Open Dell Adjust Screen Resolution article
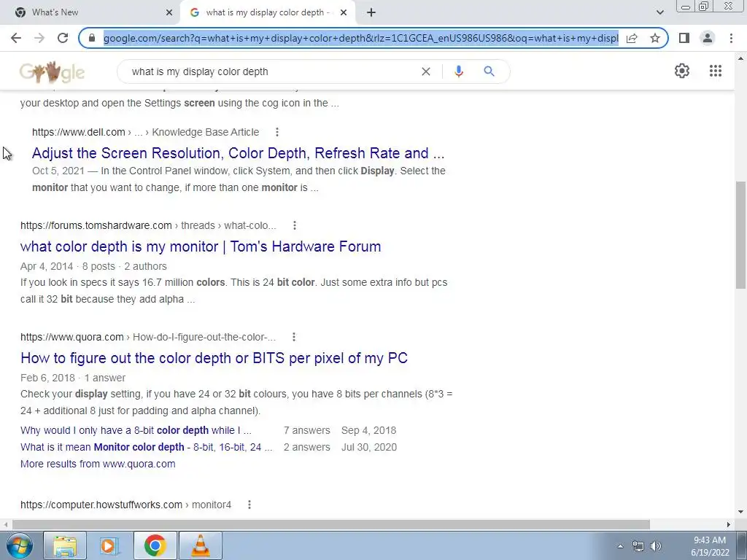Screen dimensions: 747x560 click(239, 153)
